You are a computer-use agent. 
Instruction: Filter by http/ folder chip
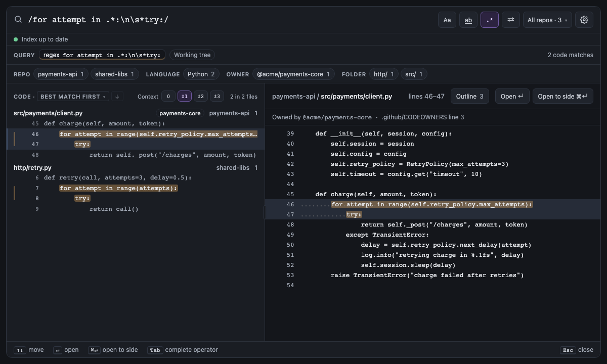384,74
